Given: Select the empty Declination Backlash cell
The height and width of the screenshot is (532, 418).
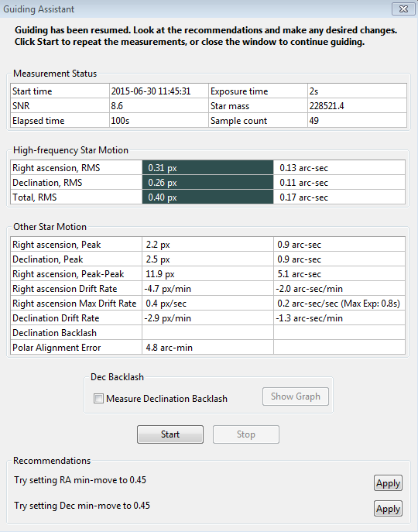Looking at the screenshot, I should point(207,333).
